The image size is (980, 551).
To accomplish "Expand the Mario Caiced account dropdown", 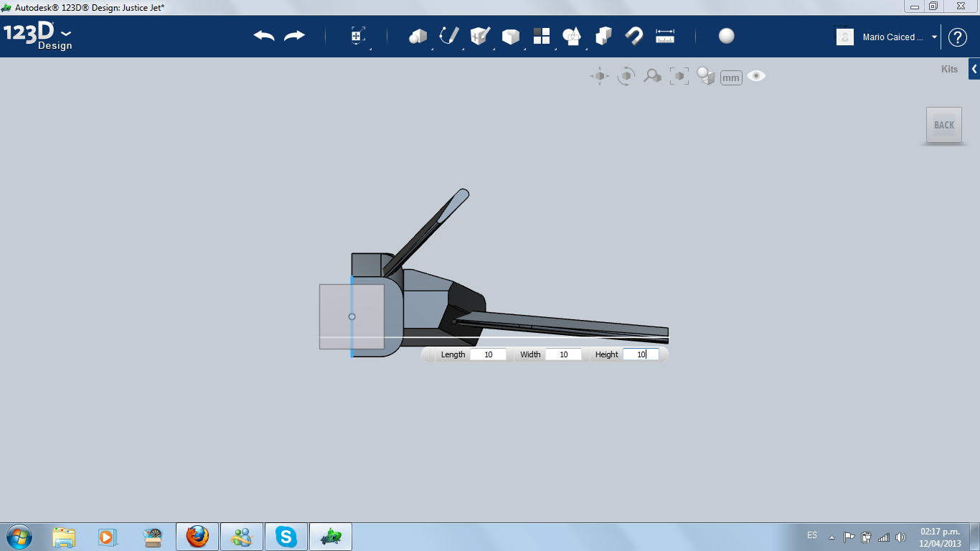I will tap(934, 37).
